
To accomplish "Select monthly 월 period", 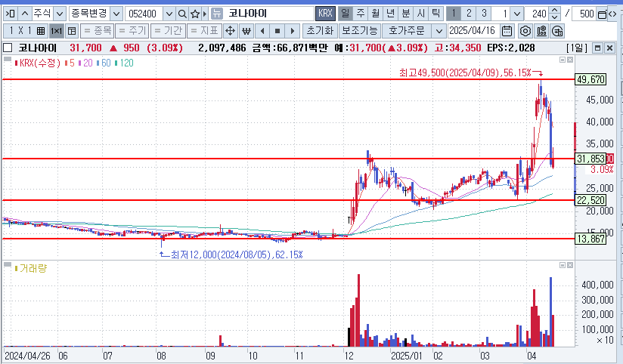I will point(376,14).
